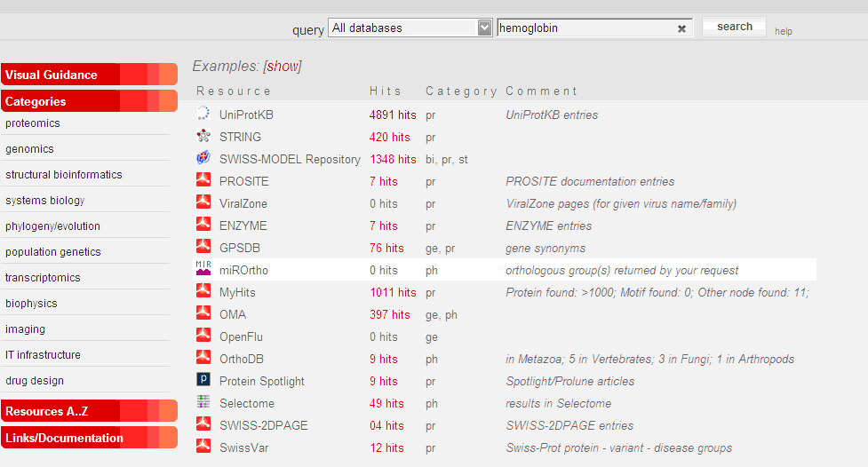Expand the Visual Guidance section
This screenshot has width=868, height=467.
click(89, 75)
